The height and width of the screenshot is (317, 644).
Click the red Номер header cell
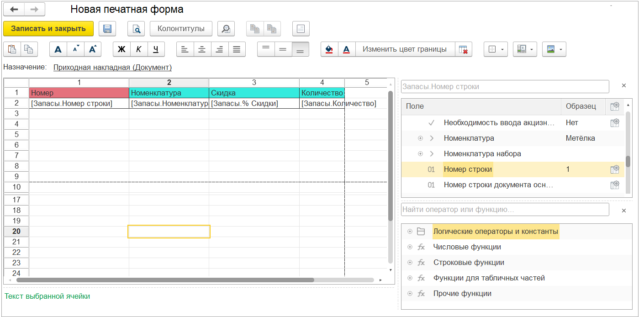79,93
